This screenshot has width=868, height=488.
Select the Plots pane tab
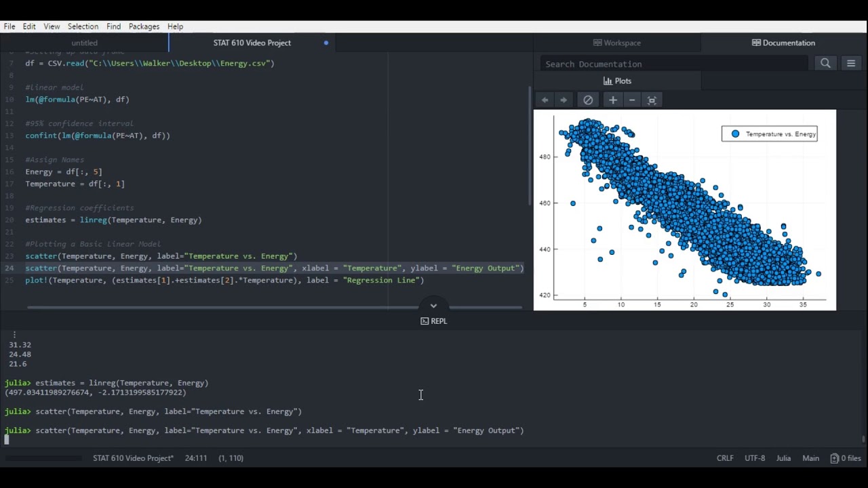(617, 81)
